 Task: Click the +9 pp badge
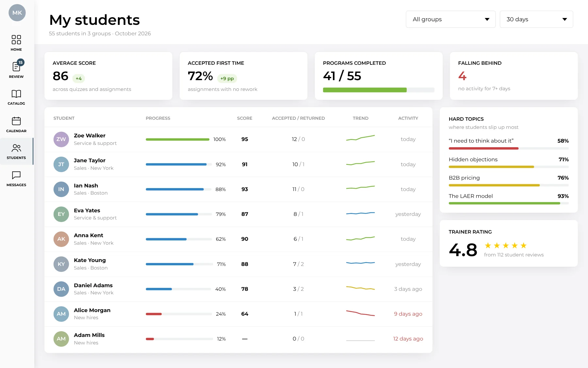coord(227,79)
